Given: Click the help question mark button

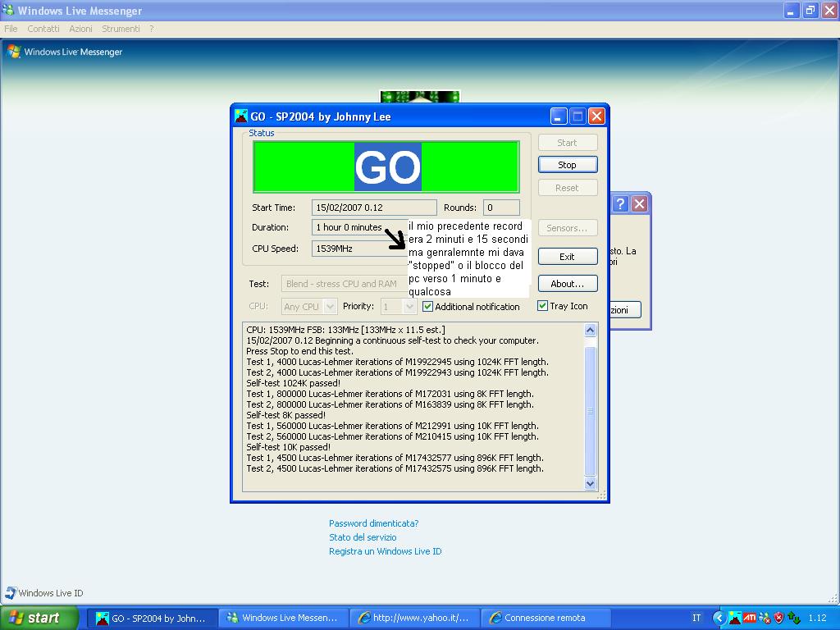Looking at the screenshot, I should (620, 204).
